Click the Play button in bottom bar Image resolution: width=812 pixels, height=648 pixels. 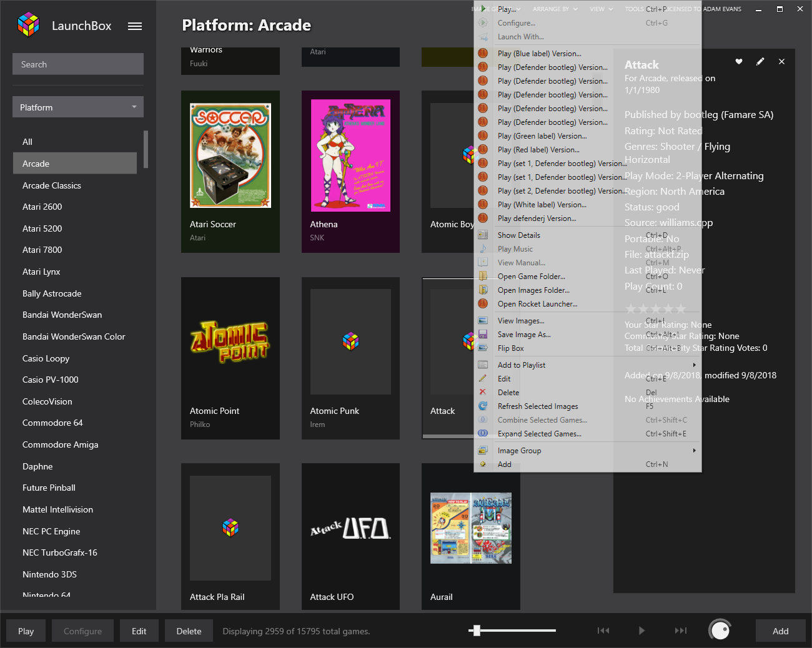pos(26,631)
